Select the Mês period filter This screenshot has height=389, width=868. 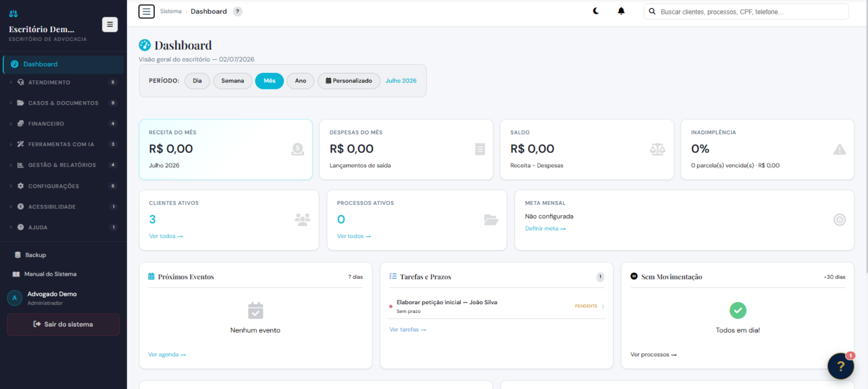tap(270, 81)
